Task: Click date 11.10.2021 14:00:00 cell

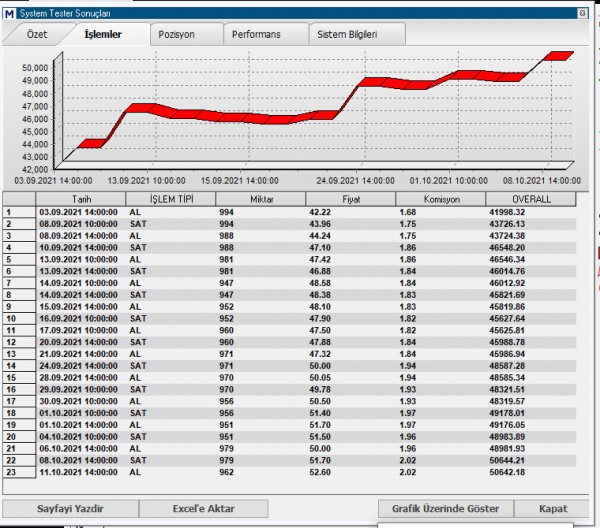Action: (78, 472)
